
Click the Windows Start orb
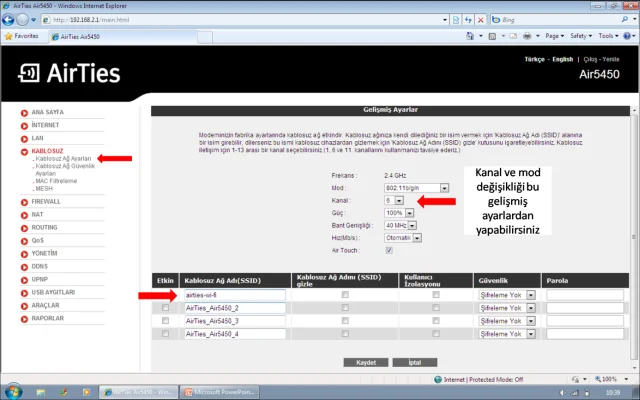(x=12, y=392)
